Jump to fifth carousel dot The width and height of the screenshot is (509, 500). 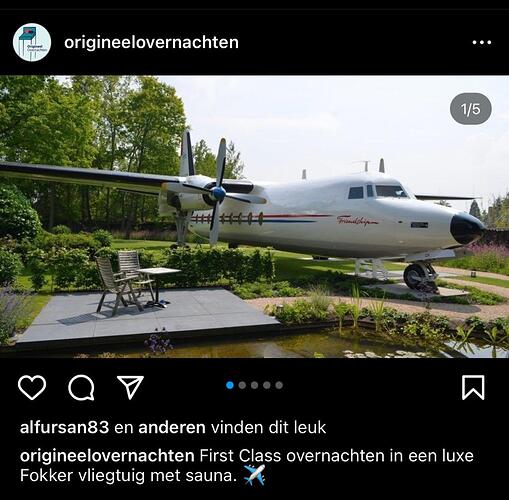point(279,385)
